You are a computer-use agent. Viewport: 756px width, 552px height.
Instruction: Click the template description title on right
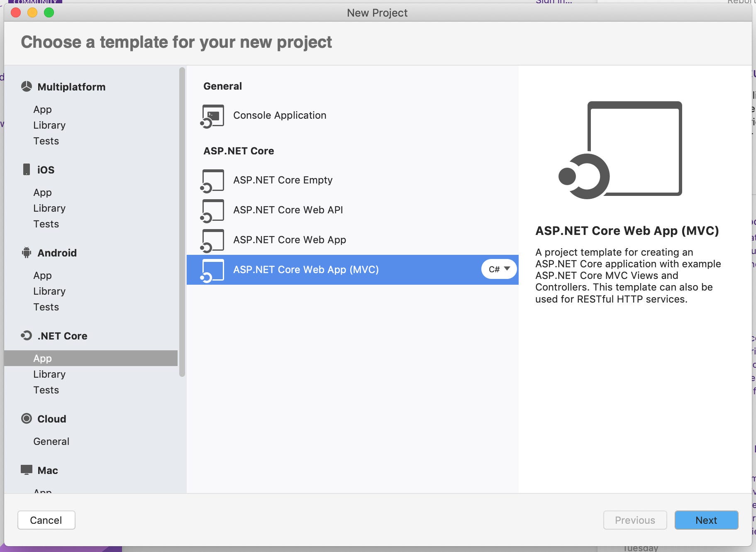pyautogui.click(x=627, y=231)
